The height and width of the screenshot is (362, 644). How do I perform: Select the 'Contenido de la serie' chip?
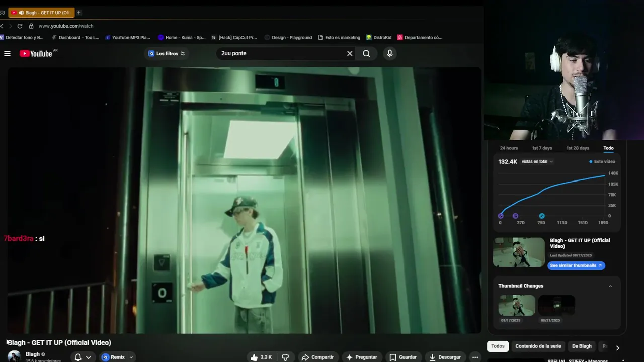pyautogui.click(x=538, y=346)
